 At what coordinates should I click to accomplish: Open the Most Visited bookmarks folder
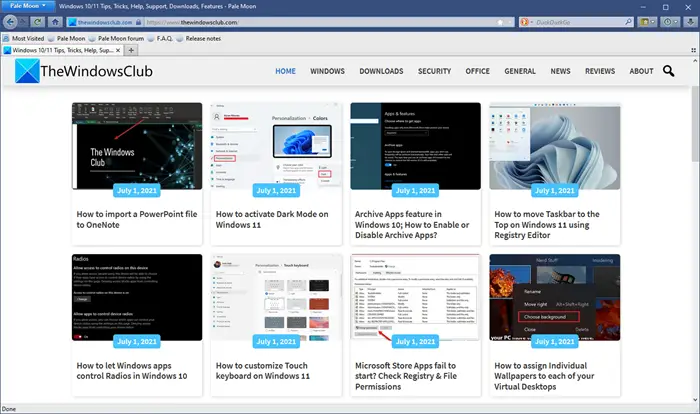click(x=24, y=38)
